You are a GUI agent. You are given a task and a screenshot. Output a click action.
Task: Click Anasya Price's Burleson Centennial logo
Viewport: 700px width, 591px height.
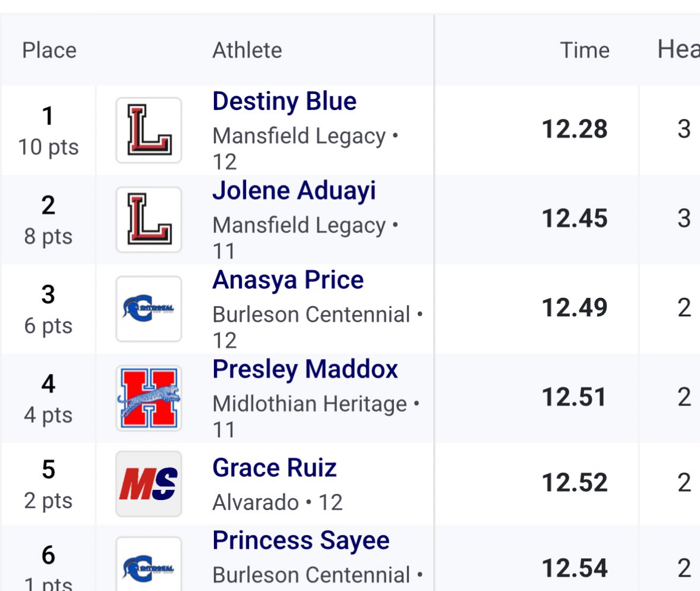click(x=149, y=309)
